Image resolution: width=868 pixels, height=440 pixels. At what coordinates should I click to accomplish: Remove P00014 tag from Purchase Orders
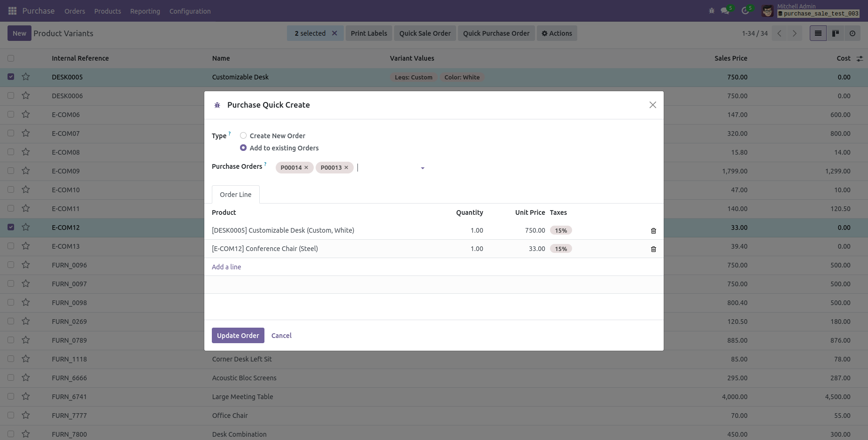306,167
